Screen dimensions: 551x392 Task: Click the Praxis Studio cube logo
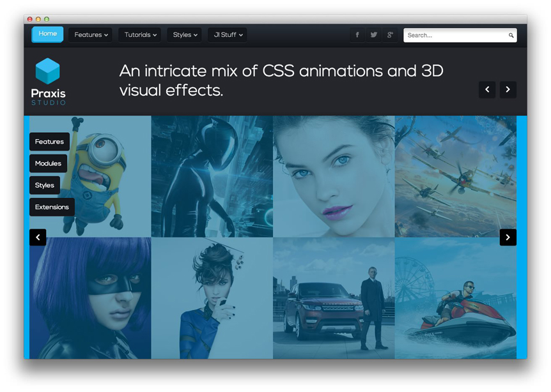pos(48,72)
